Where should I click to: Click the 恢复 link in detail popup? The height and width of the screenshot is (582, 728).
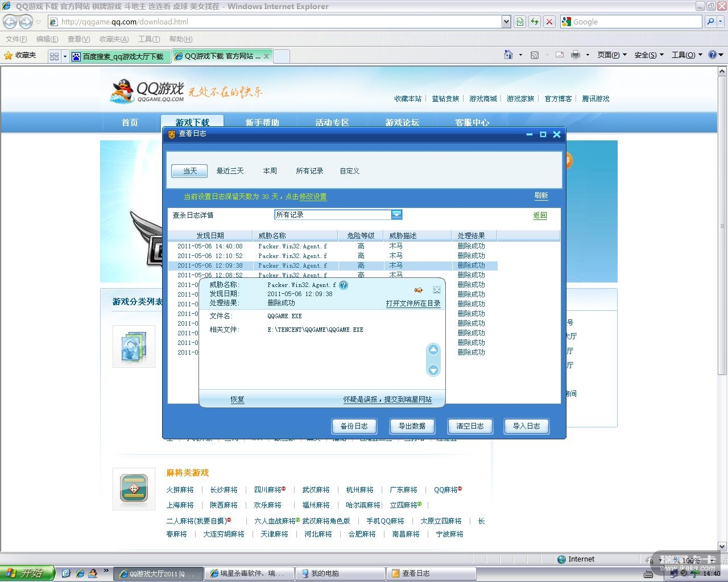[x=237, y=400]
